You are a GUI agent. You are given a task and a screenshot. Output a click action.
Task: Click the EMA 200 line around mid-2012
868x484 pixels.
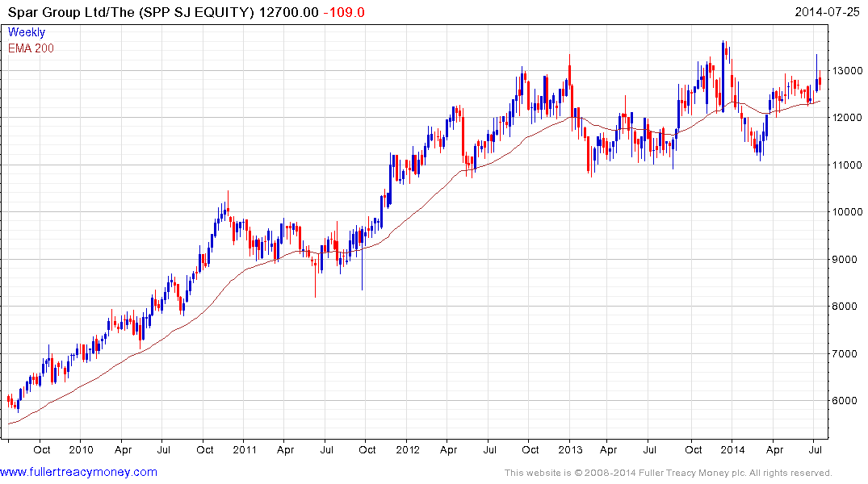click(x=489, y=163)
